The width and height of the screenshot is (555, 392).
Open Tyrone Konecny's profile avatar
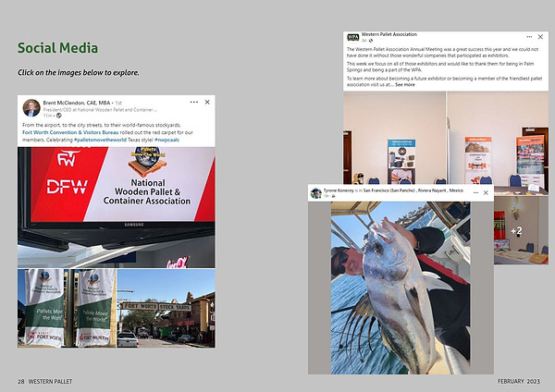pyautogui.click(x=315, y=193)
